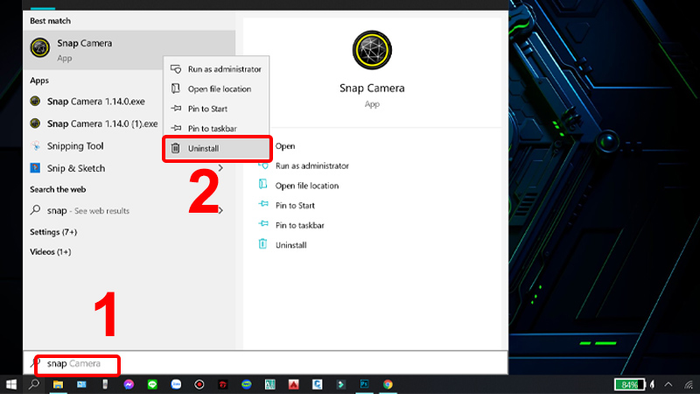Expand Snip & Sketch result arrow
Viewport: 700px width, 394px height.
221,168
